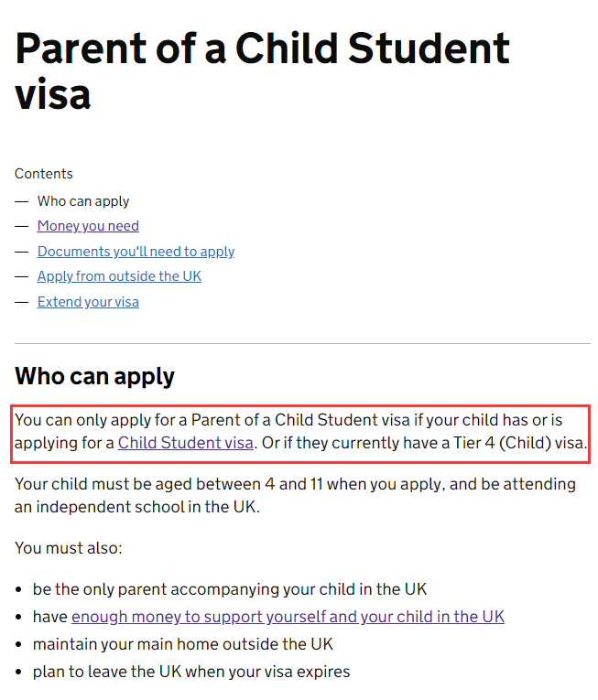Open 'Apply from outside the UK' link

(119, 276)
